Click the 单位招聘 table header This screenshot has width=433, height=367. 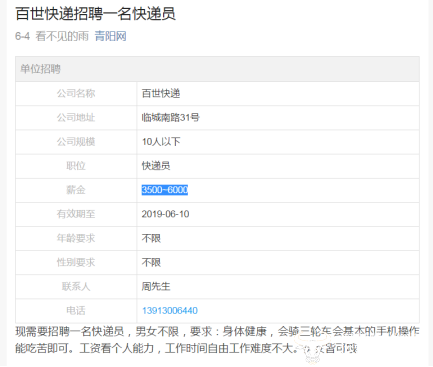click(217, 69)
